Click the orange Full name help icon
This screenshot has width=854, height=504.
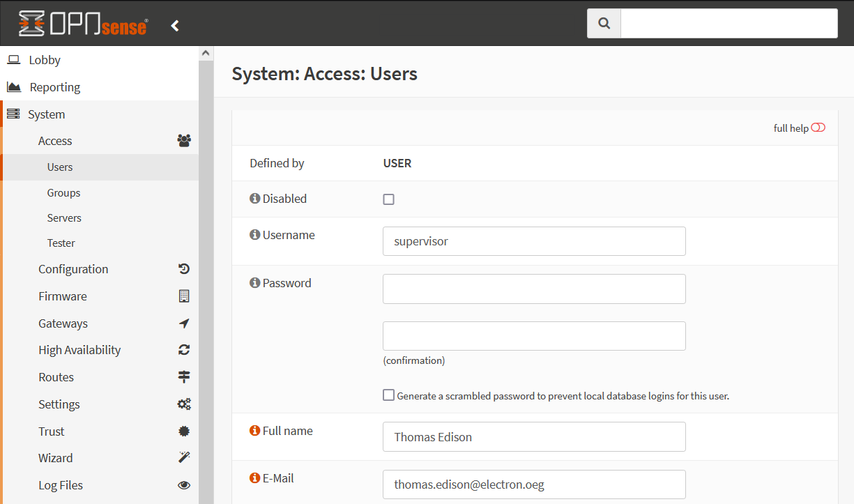point(254,431)
